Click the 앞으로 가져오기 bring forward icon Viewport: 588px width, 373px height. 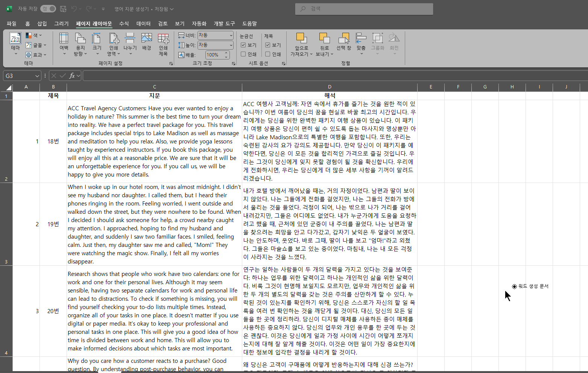click(301, 38)
